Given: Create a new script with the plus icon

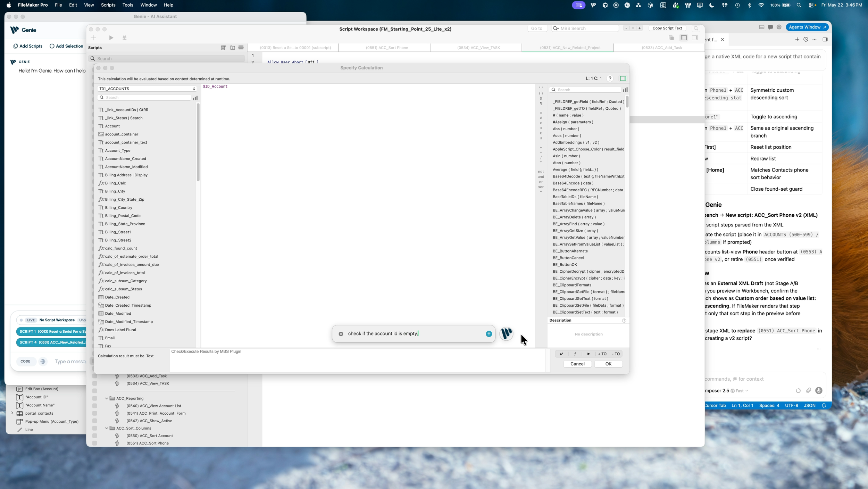Looking at the screenshot, I should pos(93,38).
